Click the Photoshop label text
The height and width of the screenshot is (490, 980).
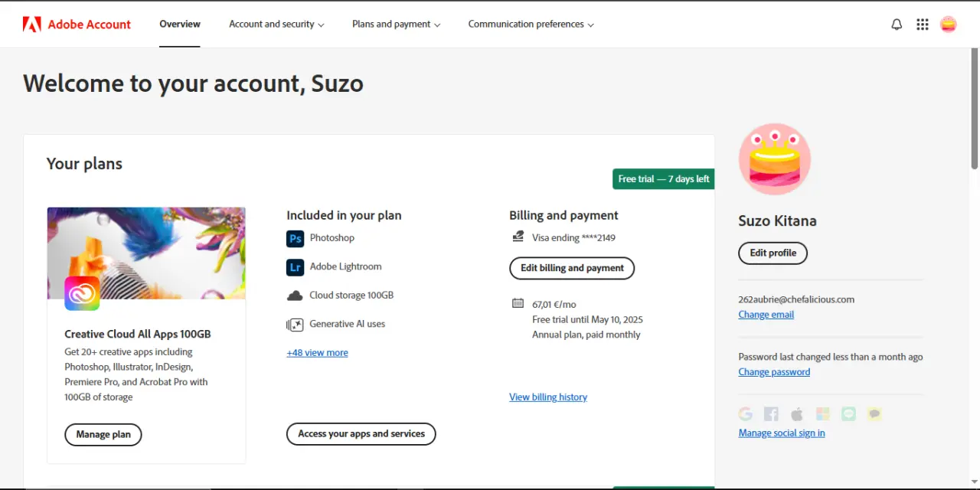click(332, 238)
